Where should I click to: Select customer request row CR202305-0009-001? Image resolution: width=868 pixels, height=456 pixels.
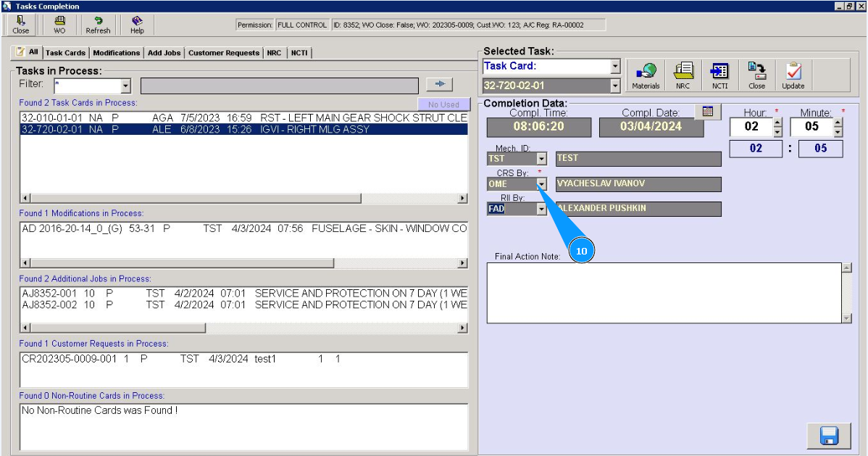click(x=244, y=359)
